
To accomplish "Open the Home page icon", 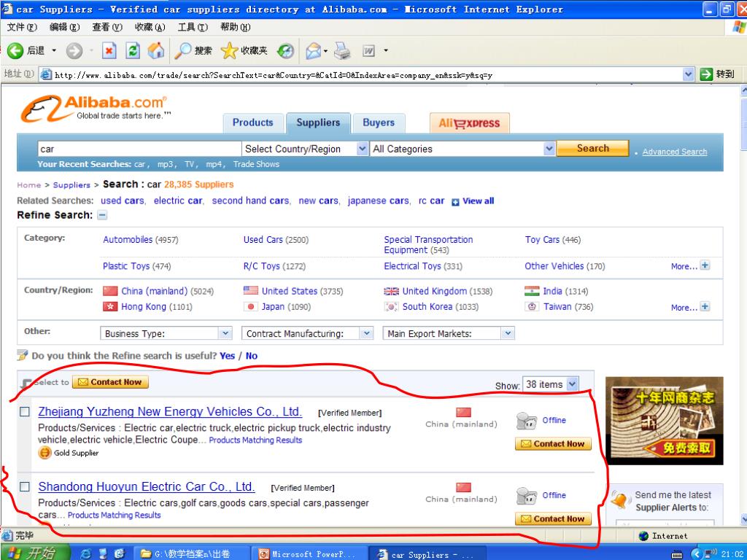I will 156,50.
